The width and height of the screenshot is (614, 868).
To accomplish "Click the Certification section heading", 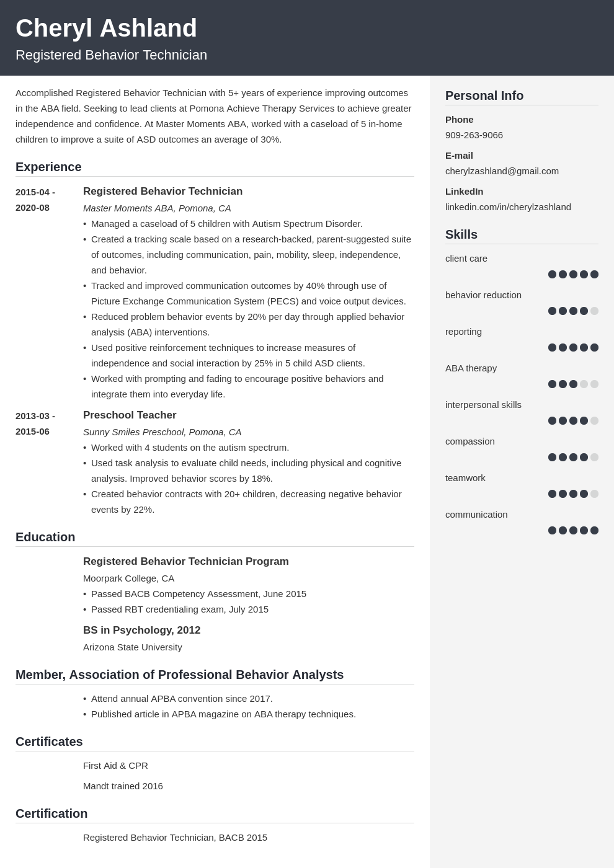I will pos(51,813).
